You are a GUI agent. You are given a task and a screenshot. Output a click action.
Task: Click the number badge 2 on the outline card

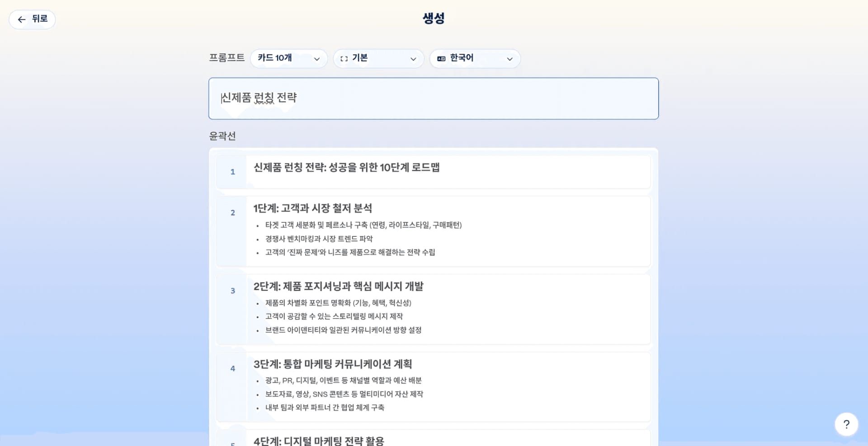pos(232,212)
